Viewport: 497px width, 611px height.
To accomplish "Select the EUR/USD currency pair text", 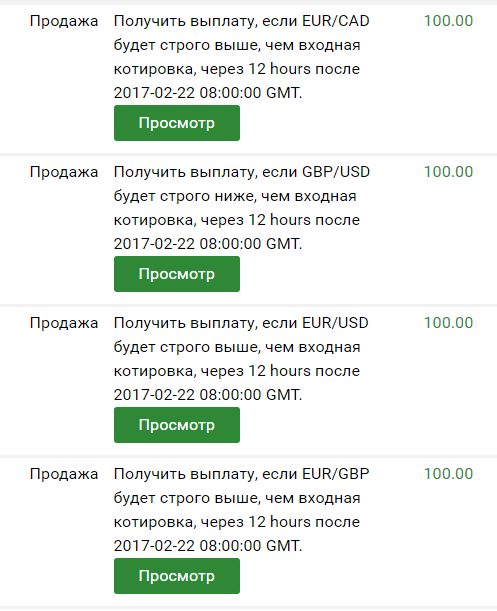I will click(x=335, y=323).
